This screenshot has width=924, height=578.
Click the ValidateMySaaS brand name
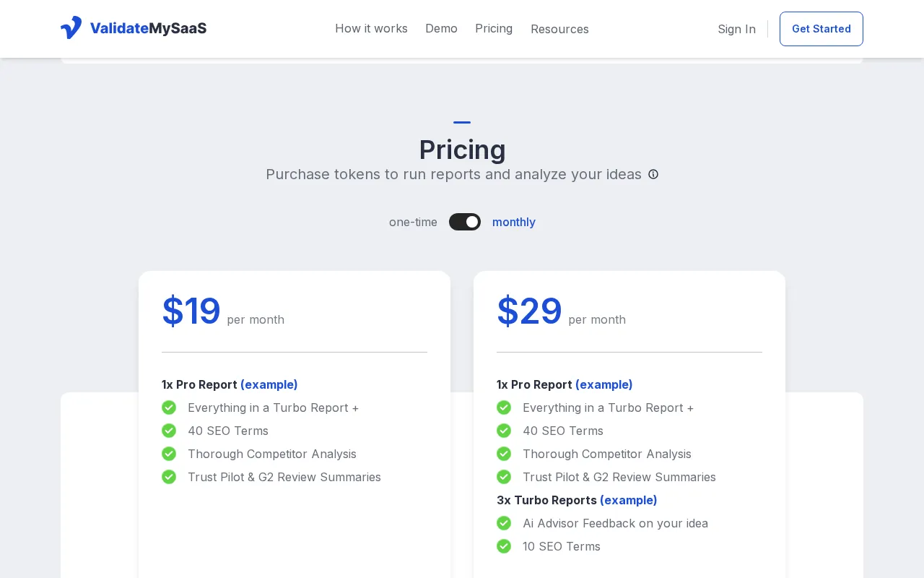point(148,28)
